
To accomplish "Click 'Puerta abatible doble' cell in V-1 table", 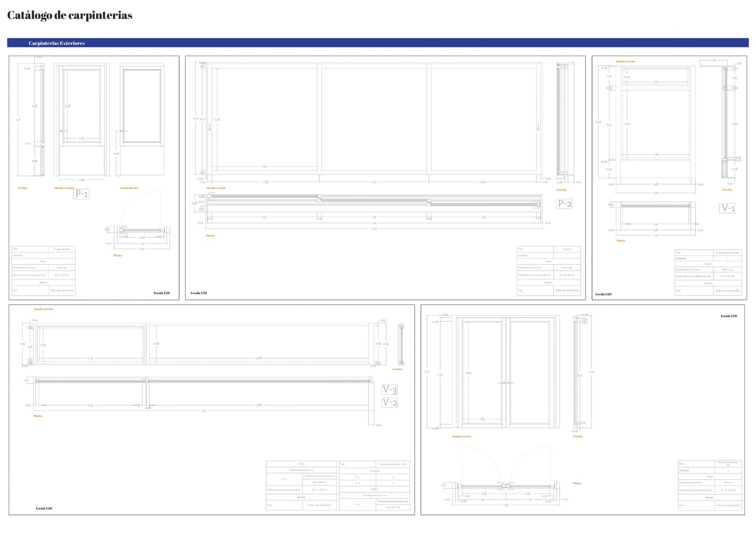I will click(728, 253).
